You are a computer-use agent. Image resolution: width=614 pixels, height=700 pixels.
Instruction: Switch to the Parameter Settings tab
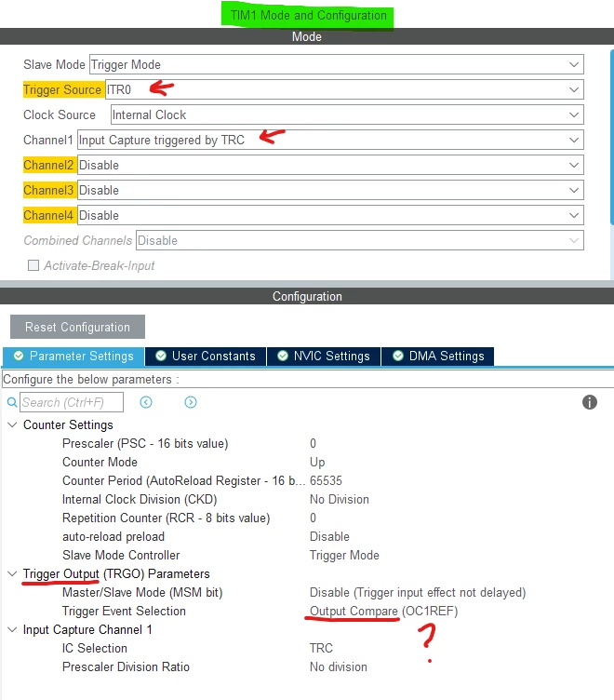point(73,357)
